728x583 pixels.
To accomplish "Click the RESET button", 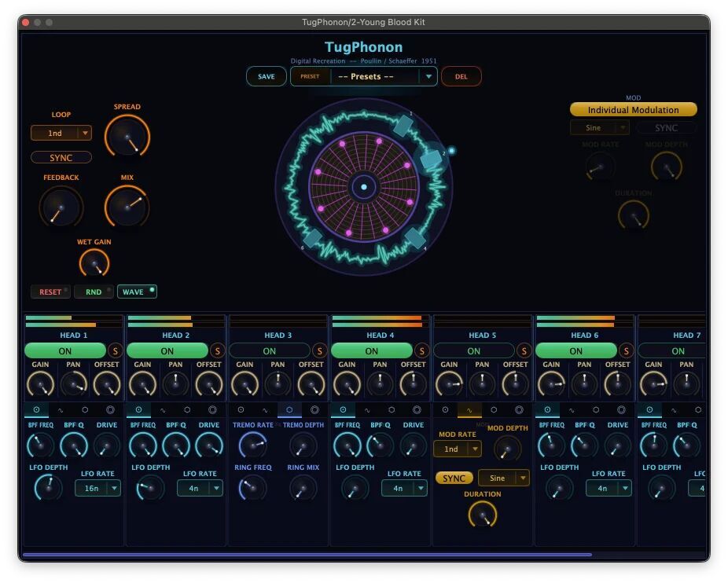I will pyautogui.click(x=50, y=291).
